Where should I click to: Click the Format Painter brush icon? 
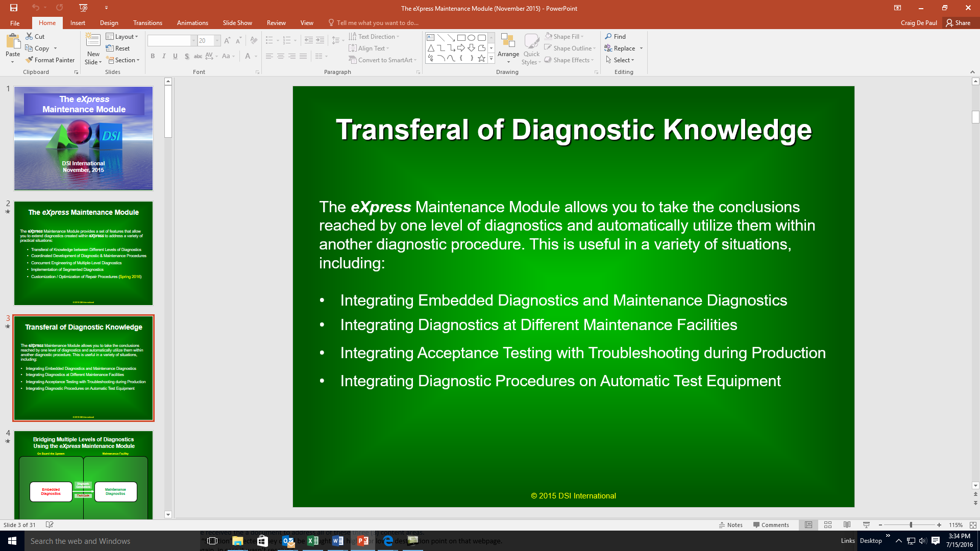point(30,60)
